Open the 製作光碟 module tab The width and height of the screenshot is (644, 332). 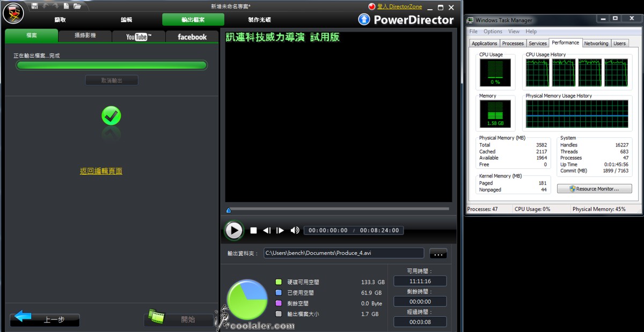click(260, 20)
